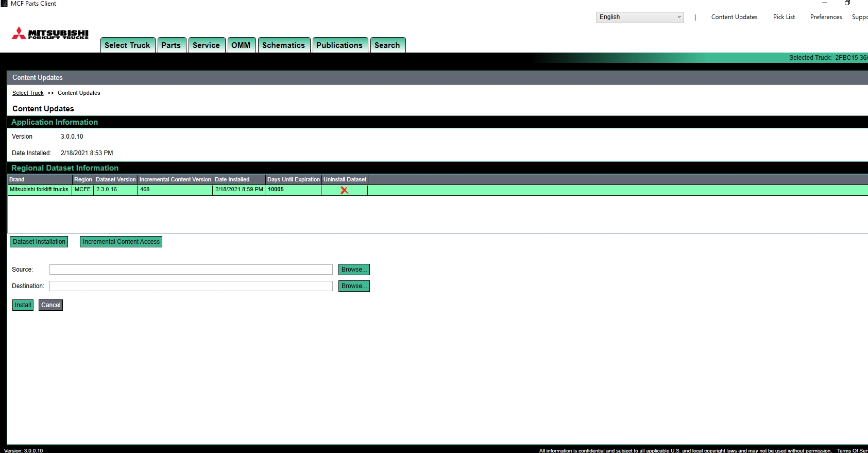This screenshot has height=453, width=868.
Task: Click the Date Installed column header
Action: (239, 179)
